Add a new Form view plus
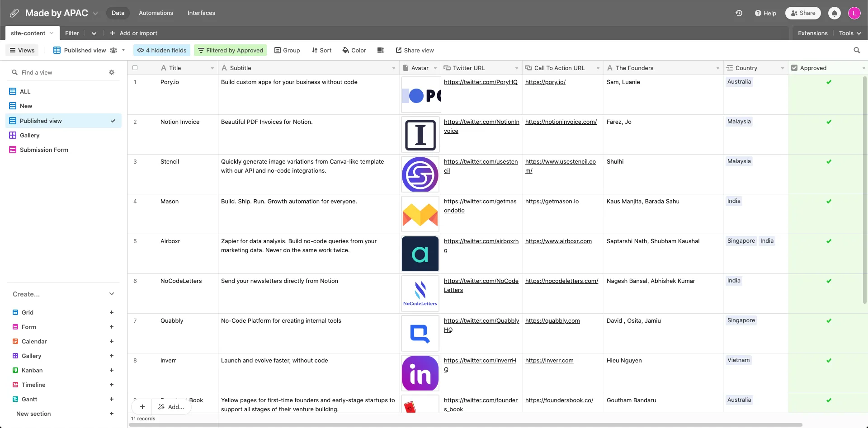Screen dimensions: 868x428 111,327
